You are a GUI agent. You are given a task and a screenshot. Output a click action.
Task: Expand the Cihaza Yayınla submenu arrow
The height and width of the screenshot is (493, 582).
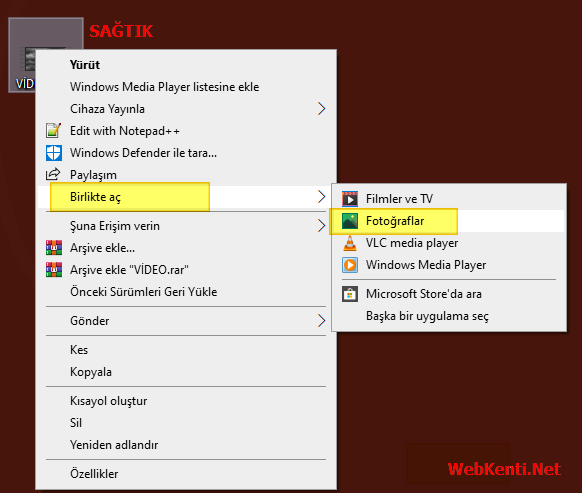pos(321,109)
